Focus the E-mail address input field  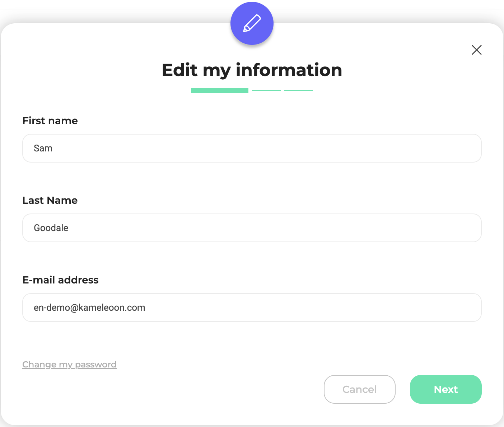pos(252,308)
